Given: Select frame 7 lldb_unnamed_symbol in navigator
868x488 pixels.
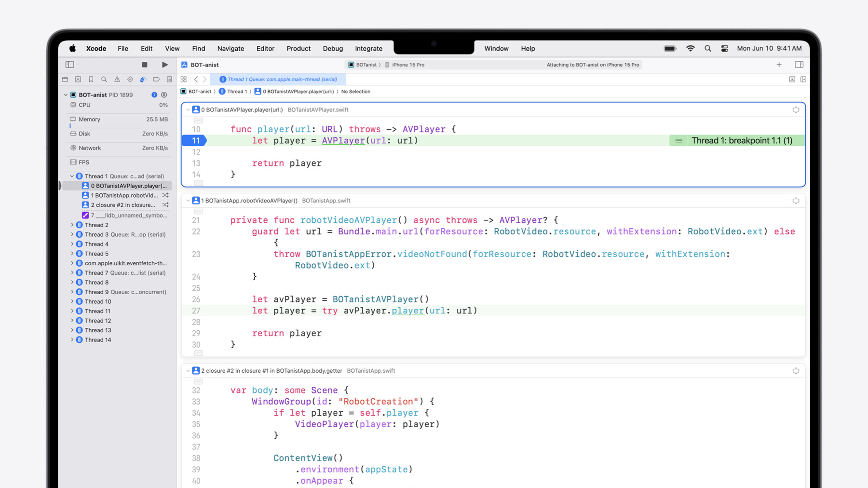Looking at the screenshot, I should click(x=125, y=216).
